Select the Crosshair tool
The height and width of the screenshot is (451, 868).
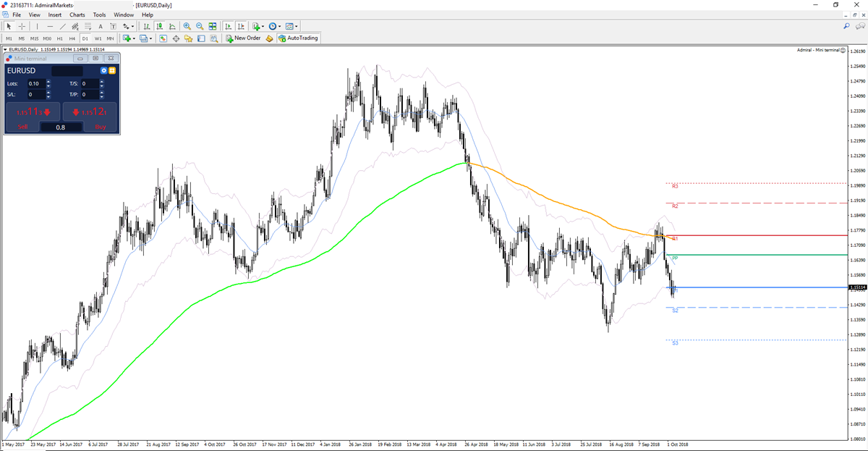22,28
